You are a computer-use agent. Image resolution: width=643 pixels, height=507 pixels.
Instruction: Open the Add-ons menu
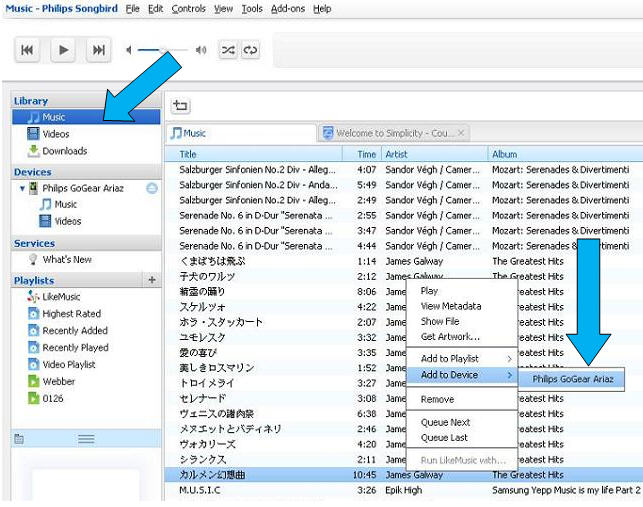287,9
